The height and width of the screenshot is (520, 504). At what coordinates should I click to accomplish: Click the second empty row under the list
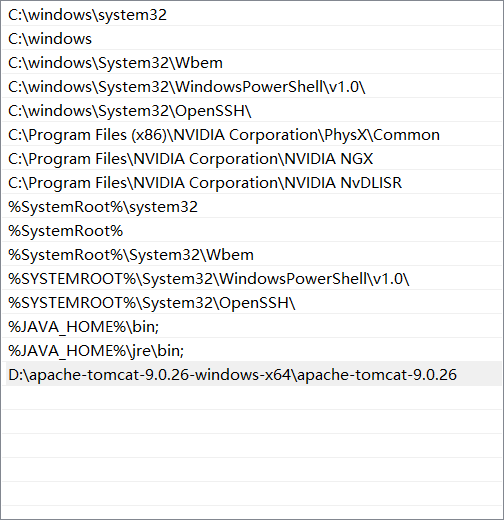pos(252,423)
